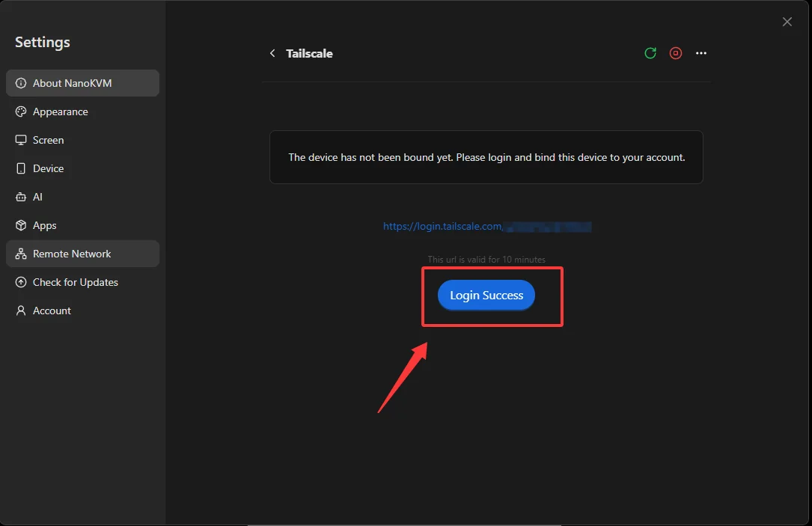Click the Settings heading
Image resolution: width=812 pixels, height=526 pixels.
point(43,42)
